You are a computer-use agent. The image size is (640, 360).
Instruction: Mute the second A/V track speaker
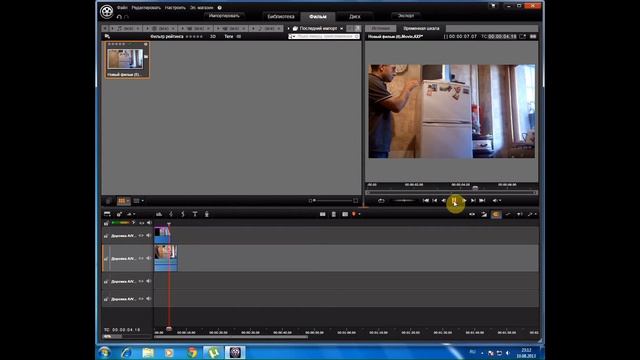pyautogui.click(x=149, y=258)
